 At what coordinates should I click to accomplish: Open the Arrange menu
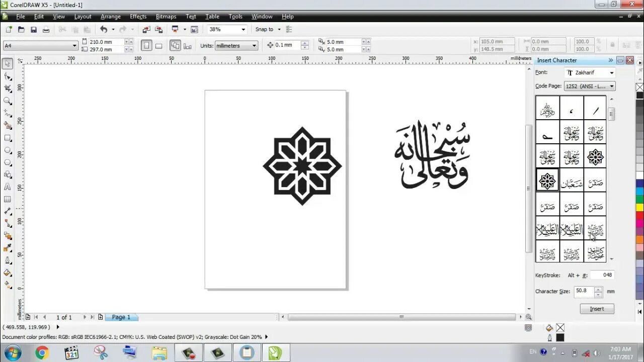pos(111,17)
